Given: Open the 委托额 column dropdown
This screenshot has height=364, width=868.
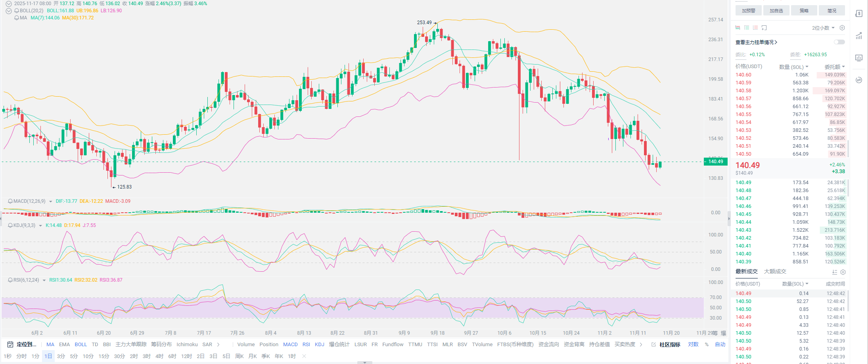Looking at the screenshot, I should click(835, 67).
